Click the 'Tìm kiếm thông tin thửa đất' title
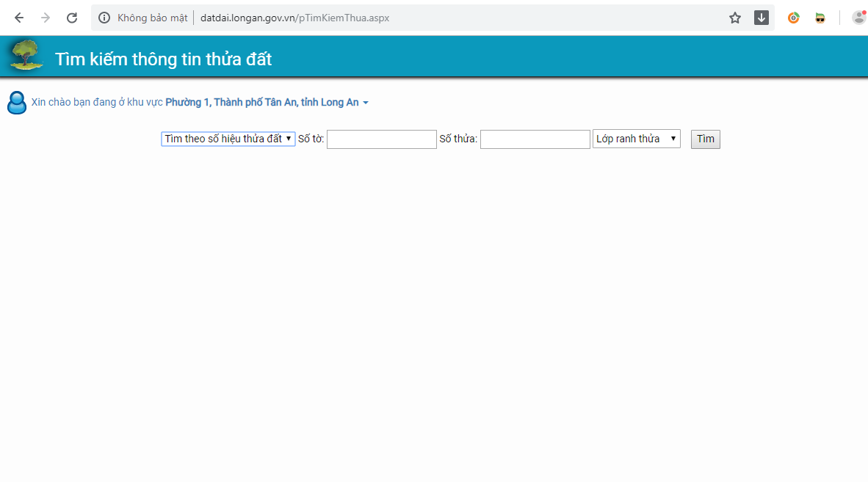 [x=164, y=59]
